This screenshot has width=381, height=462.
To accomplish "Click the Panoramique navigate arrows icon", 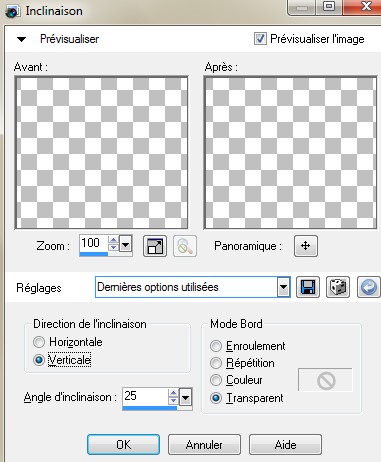I will pyautogui.click(x=306, y=246).
